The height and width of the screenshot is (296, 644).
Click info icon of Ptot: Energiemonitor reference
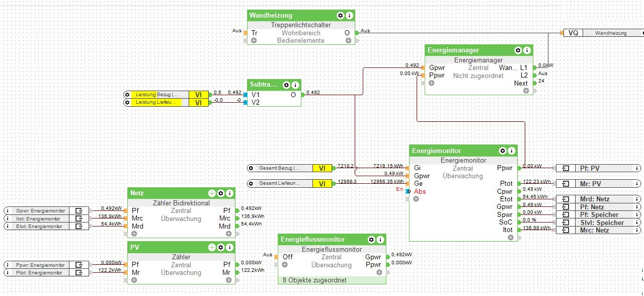coord(7,273)
